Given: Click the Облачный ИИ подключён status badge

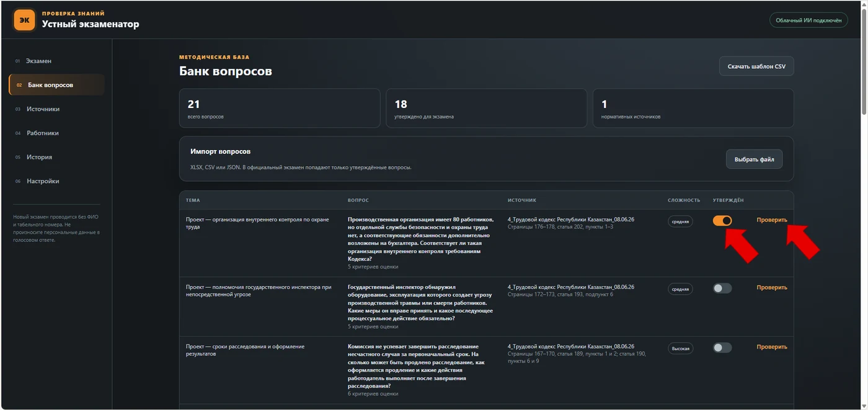Looking at the screenshot, I should click(x=808, y=20).
